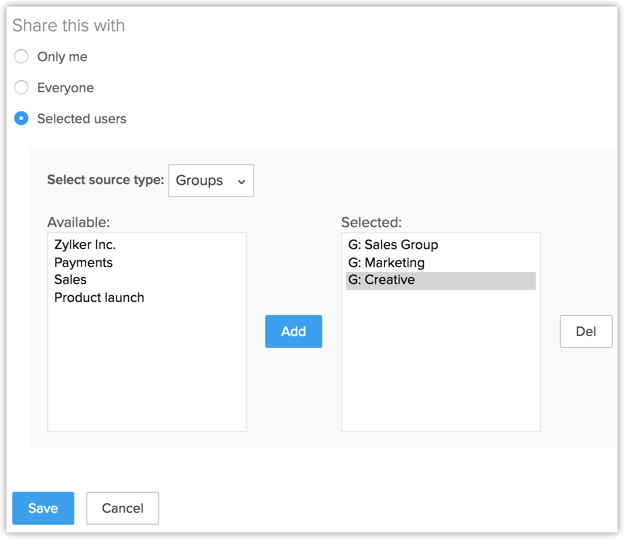This screenshot has width=624, height=539.
Task: Click "G: Marketing" in the Selected list
Action: (x=386, y=263)
